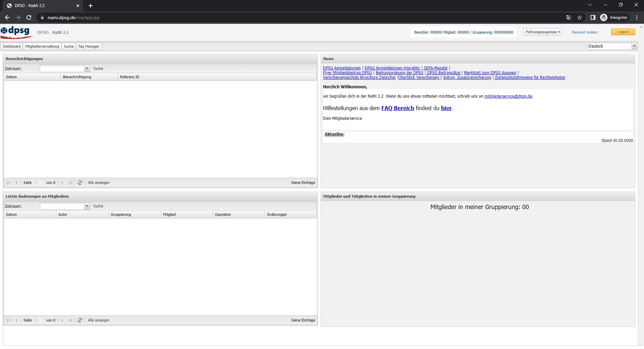Expand the Zeitraum dropdown in Benachrichtigungen
This screenshot has width=644, height=349.
tap(87, 68)
